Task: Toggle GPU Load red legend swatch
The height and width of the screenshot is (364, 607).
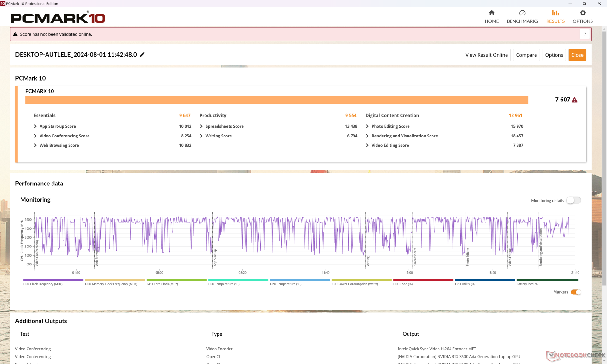Action: [423, 280]
